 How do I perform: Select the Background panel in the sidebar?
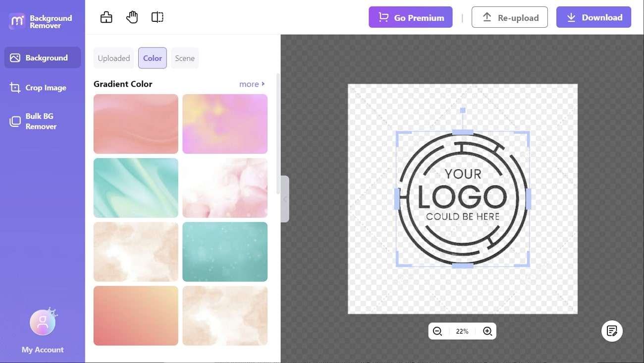(x=42, y=58)
